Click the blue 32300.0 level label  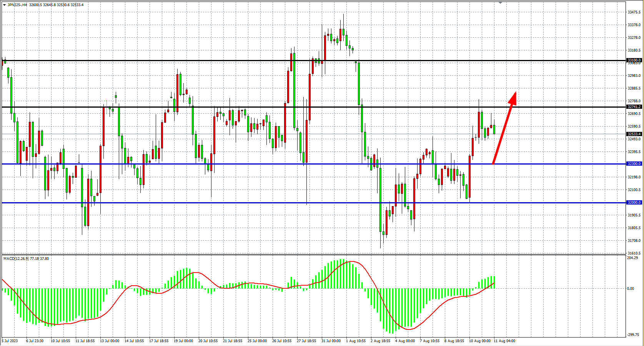[x=634, y=164]
